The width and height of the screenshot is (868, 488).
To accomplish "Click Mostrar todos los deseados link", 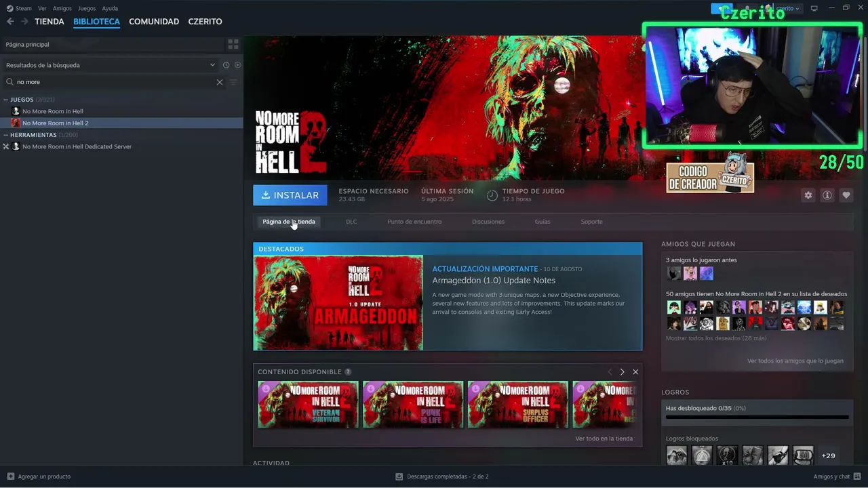I will (716, 338).
